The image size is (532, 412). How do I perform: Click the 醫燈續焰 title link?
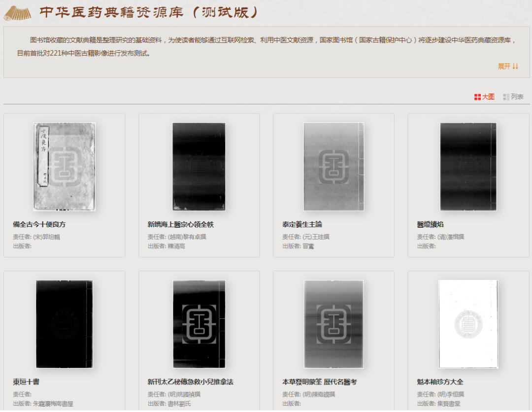(x=430, y=224)
